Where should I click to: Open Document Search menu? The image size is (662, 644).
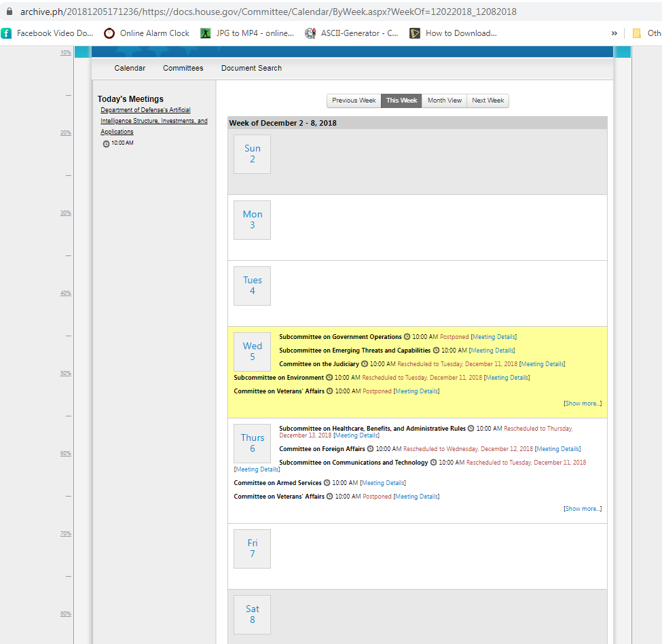pos(251,68)
